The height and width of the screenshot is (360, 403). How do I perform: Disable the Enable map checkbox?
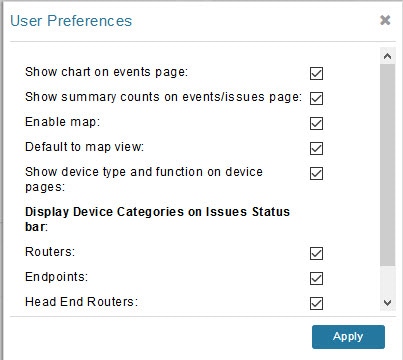(316, 123)
